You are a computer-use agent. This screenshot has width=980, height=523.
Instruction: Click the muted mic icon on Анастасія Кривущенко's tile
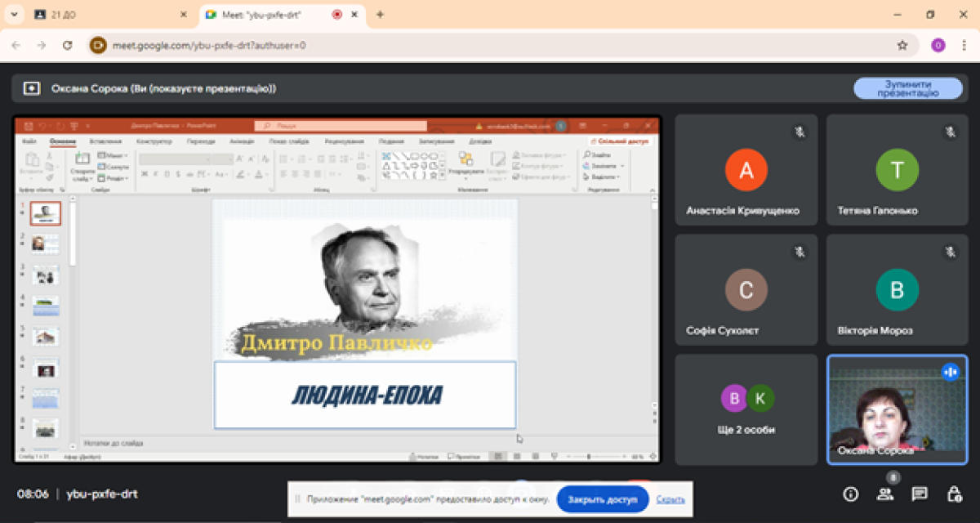(x=799, y=131)
